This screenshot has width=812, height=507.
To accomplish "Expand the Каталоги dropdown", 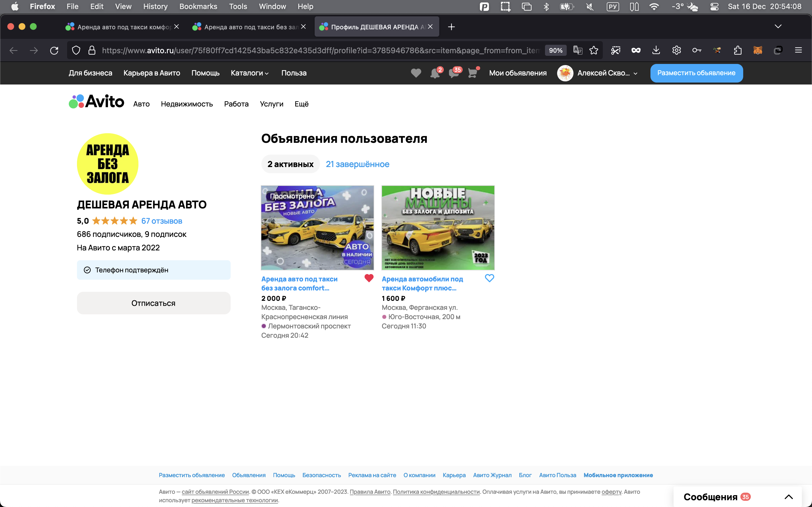I will click(x=250, y=73).
